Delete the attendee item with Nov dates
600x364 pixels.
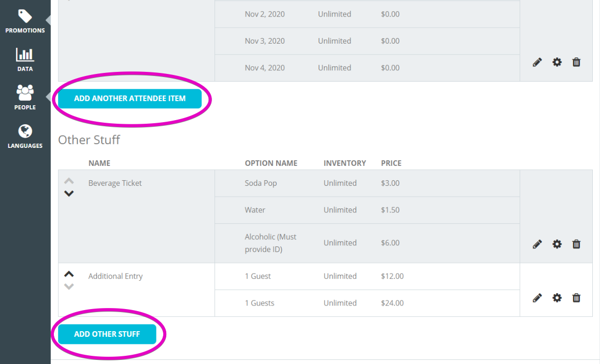pos(576,62)
